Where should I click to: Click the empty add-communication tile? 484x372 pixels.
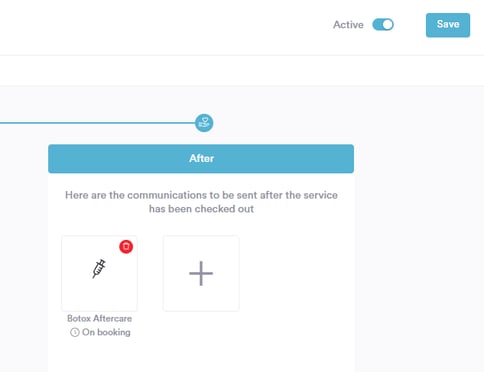tap(201, 273)
